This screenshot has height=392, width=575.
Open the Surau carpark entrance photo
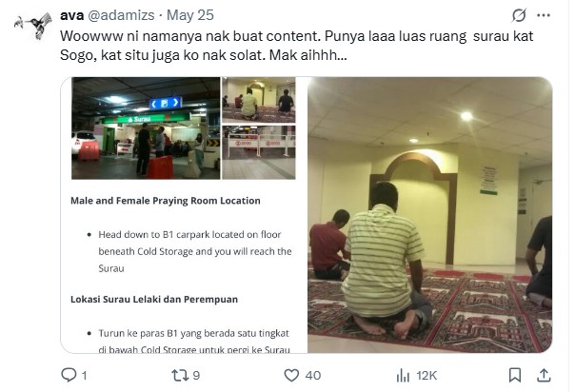click(146, 127)
